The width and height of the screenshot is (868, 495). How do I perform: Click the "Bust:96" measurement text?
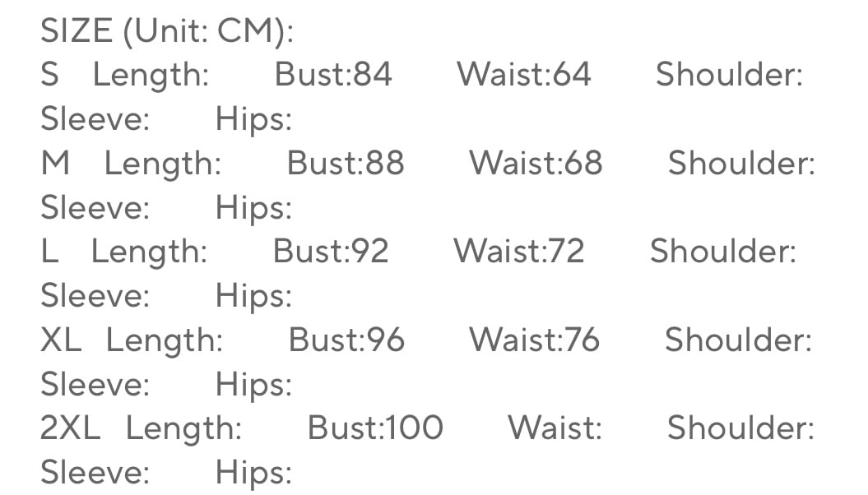coord(346,340)
